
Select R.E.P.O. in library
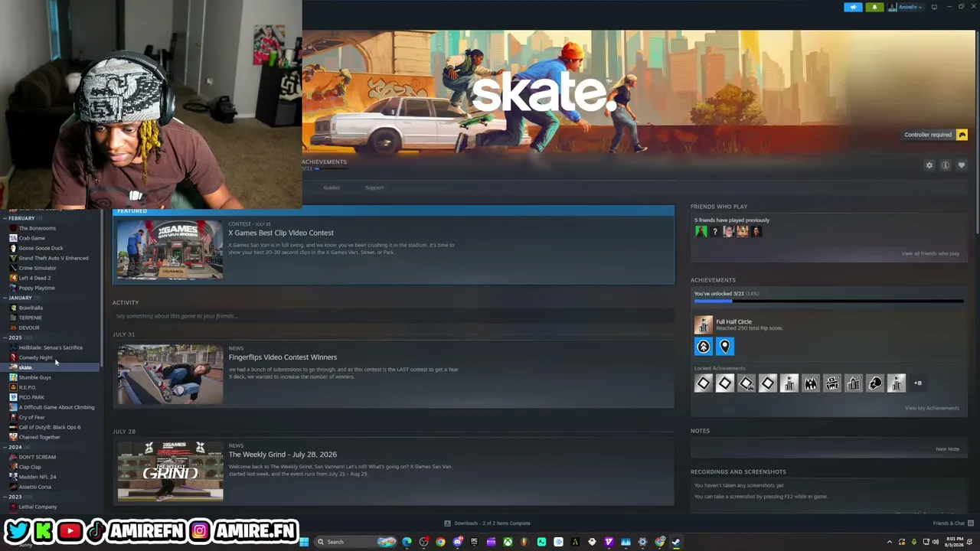coord(27,387)
